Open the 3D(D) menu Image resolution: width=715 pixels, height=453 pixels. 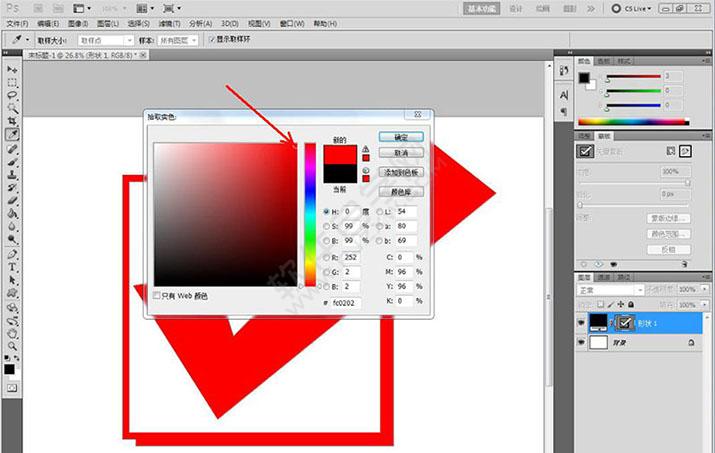(230, 24)
